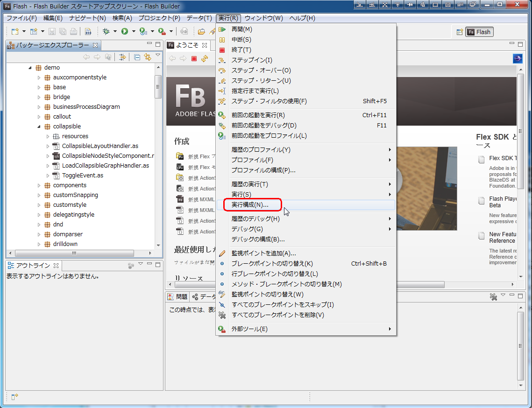Image resolution: width=532 pixels, height=408 pixels.
Task: Click the Print icon in the toolbar
Action: [73, 32]
